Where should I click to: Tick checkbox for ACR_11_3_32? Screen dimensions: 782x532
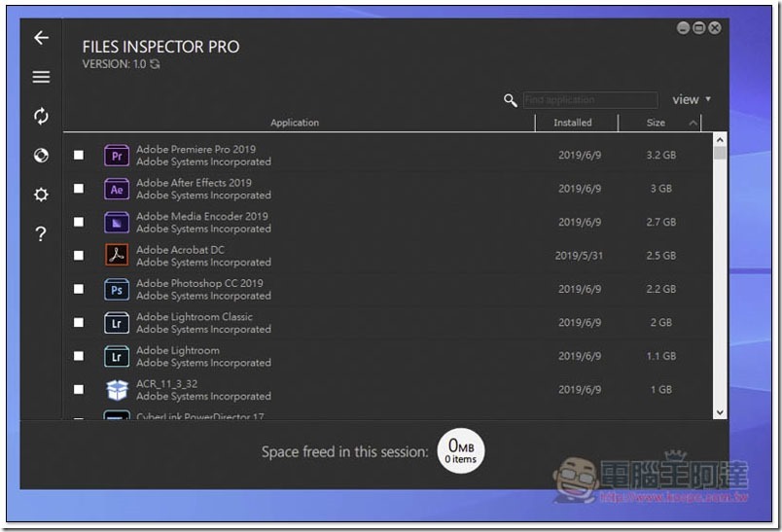pos(79,389)
